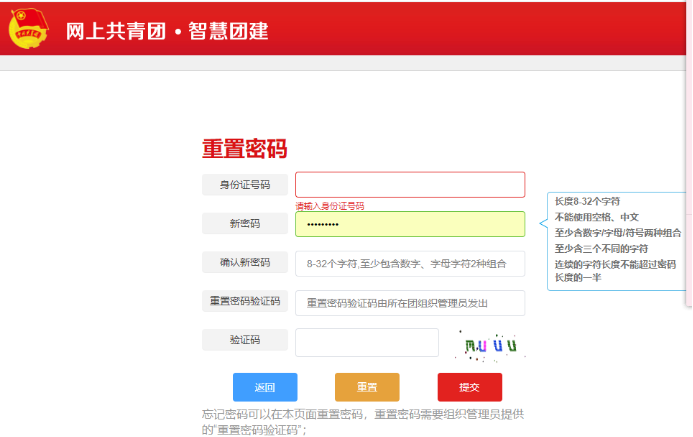Click the red 重置密码 page heading
The image size is (693, 437).
tap(245, 149)
